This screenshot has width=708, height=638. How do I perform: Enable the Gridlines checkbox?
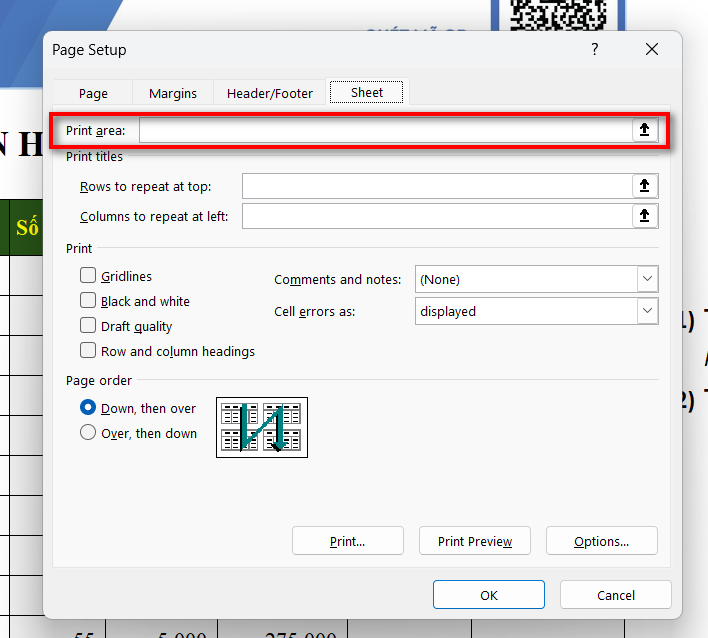point(88,276)
